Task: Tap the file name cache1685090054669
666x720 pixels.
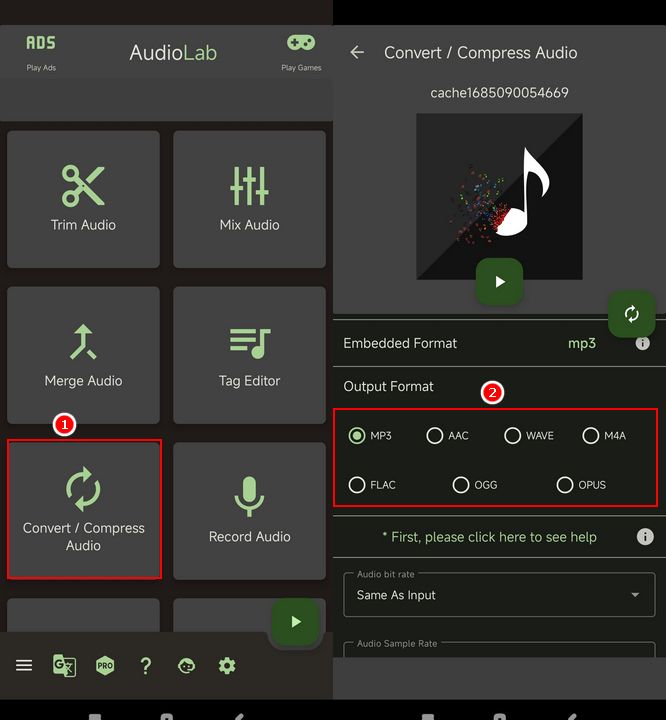Action: point(499,93)
